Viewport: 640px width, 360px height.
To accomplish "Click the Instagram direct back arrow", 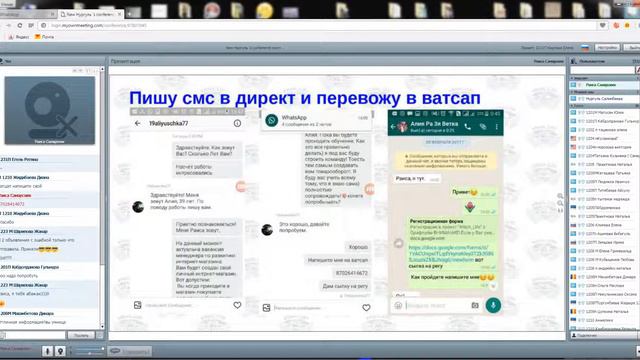I will coord(138,123).
